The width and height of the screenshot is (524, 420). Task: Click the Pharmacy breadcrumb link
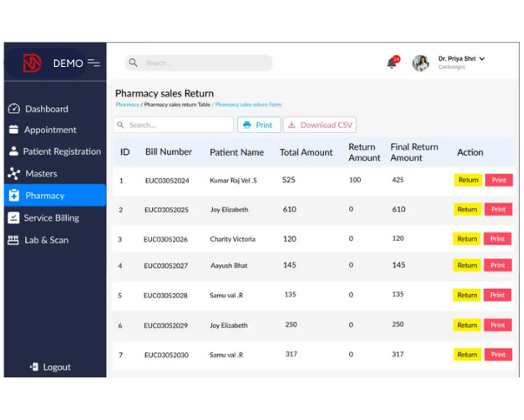coord(127,104)
